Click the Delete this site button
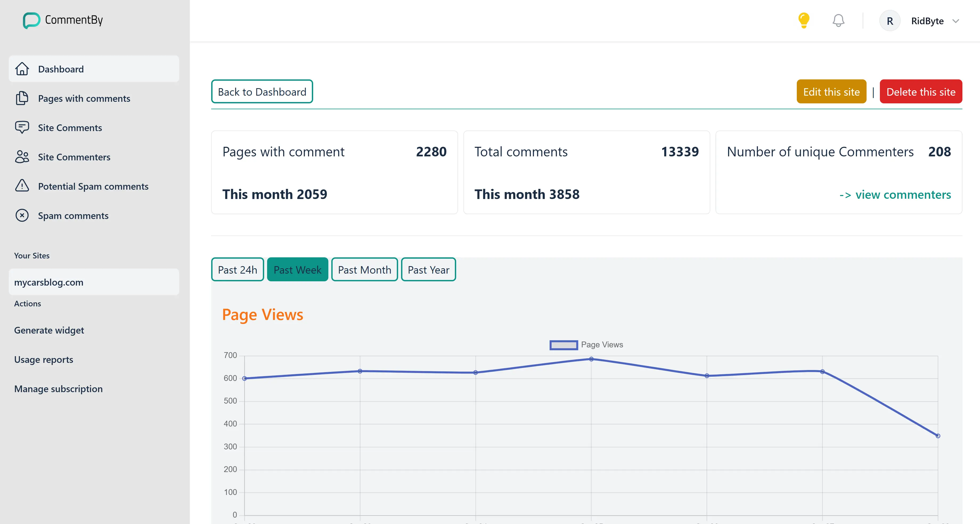Image resolution: width=980 pixels, height=524 pixels. coord(921,91)
